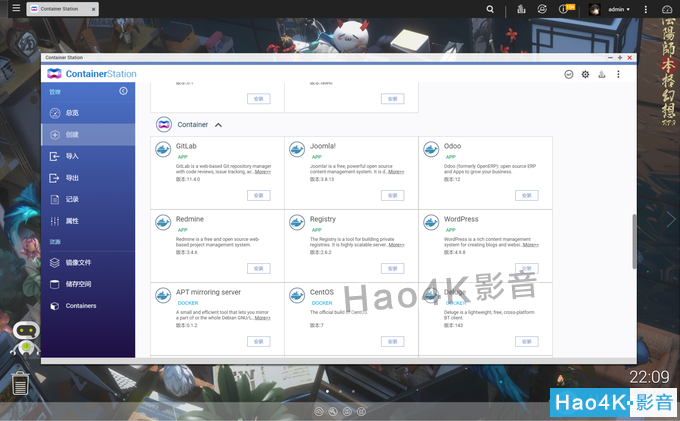
Task: Open 储存空间 volumes in sidebar
Action: point(88,284)
